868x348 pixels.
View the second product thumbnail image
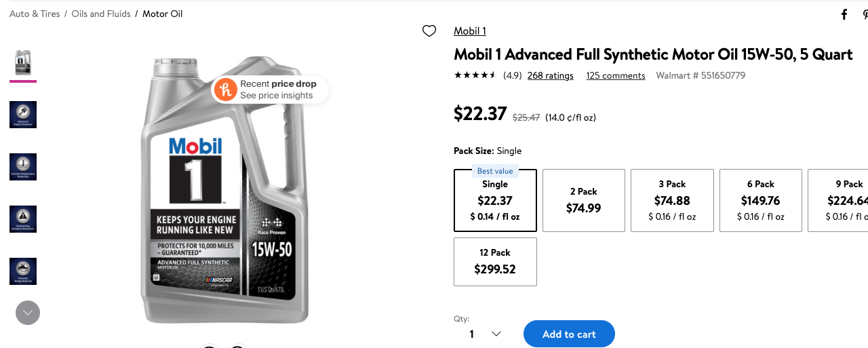(23, 115)
